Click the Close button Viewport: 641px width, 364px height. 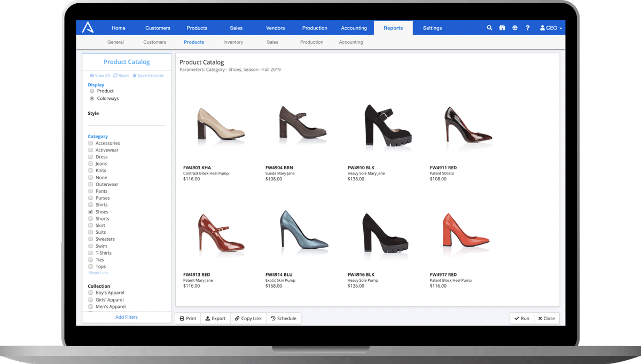pos(546,319)
